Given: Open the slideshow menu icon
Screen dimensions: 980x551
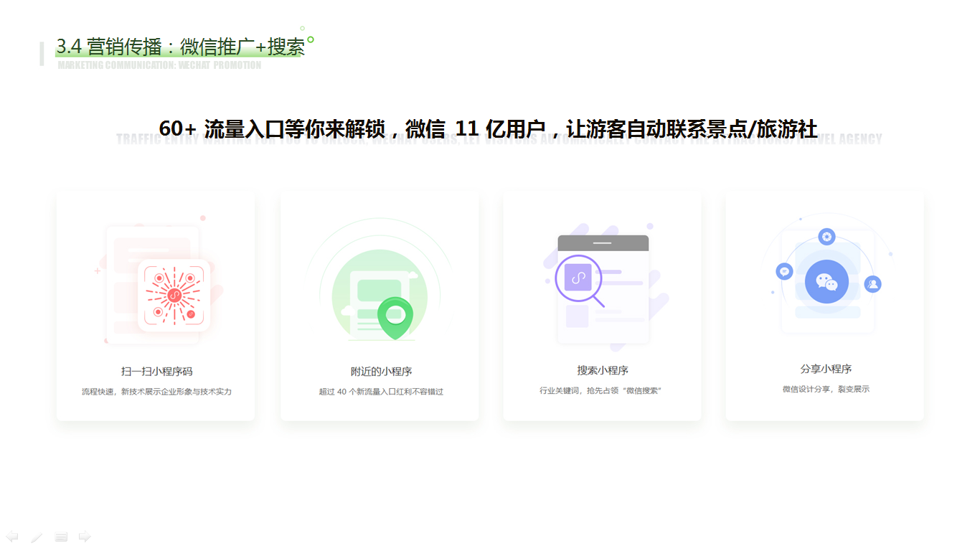Looking at the screenshot, I should [x=61, y=537].
